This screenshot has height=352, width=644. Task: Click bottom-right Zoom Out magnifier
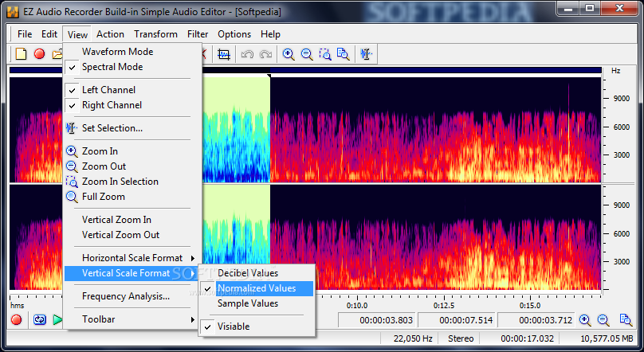click(603, 320)
